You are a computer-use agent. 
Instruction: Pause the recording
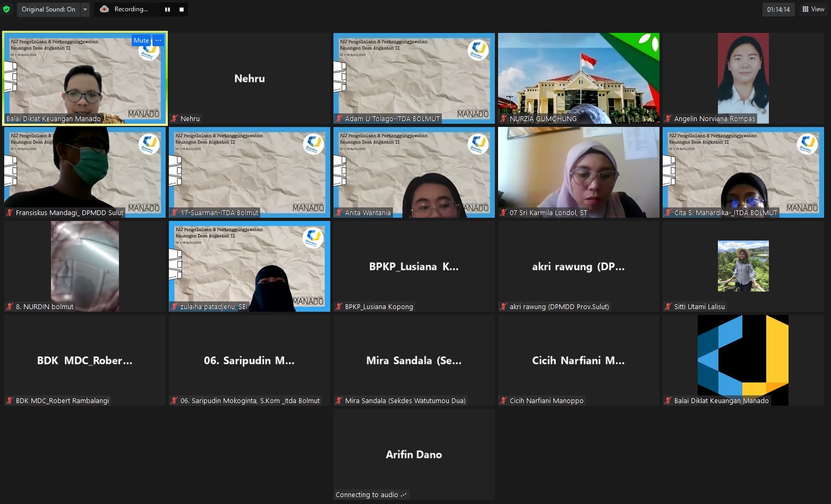[167, 10]
